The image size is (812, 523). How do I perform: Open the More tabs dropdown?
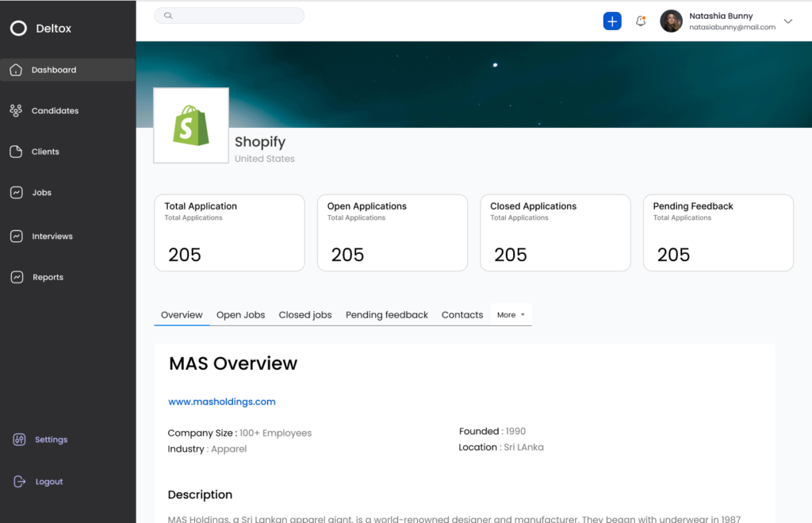[x=511, y=314]
